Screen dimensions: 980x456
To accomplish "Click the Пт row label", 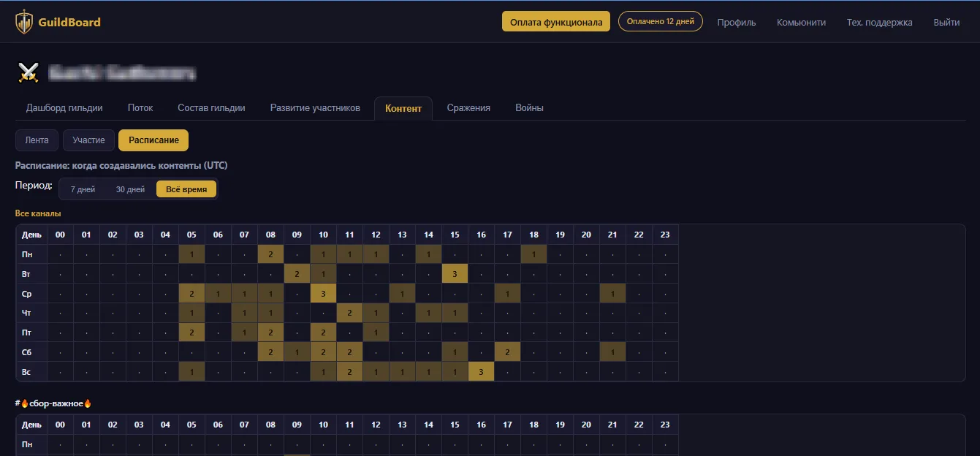I will [x=31, y=332].
